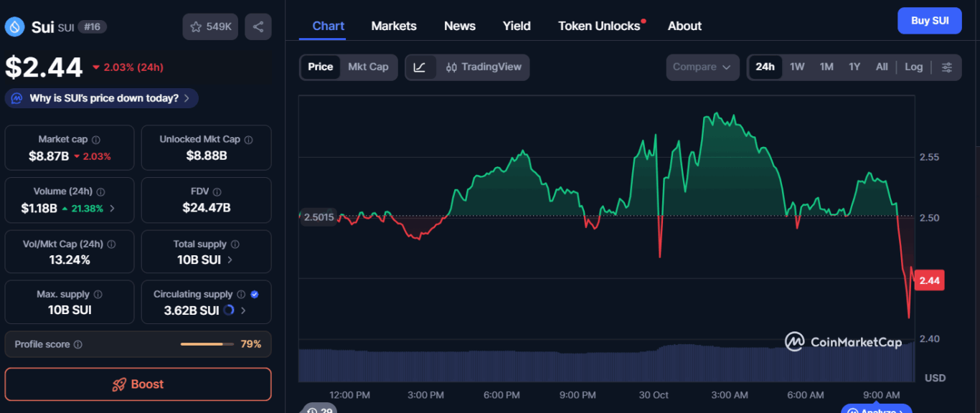
Task: Add Sui to watchlist via star button
Action: tap(210, 27)
